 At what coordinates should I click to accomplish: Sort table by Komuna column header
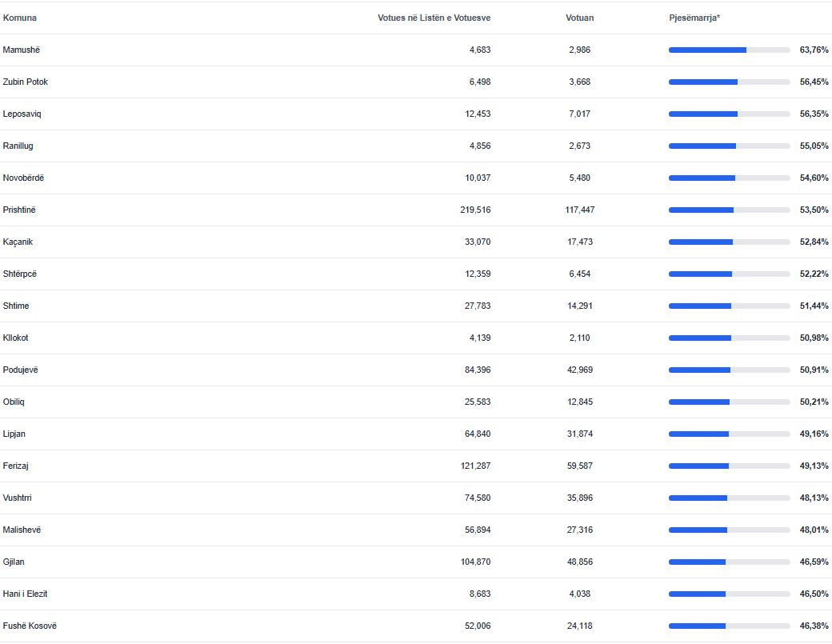coord(20,18)
